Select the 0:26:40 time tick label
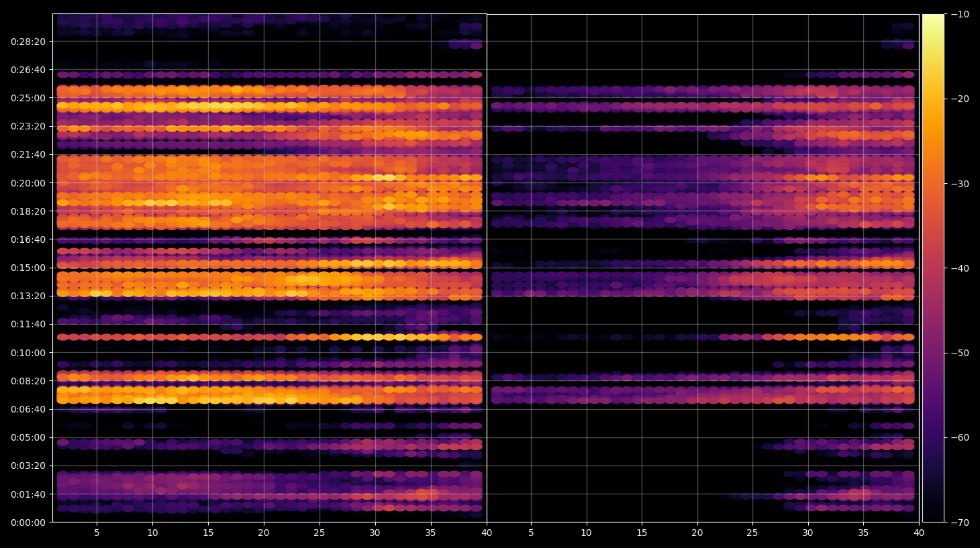This screenshot has height=548, width=980. tap(28, 70)
